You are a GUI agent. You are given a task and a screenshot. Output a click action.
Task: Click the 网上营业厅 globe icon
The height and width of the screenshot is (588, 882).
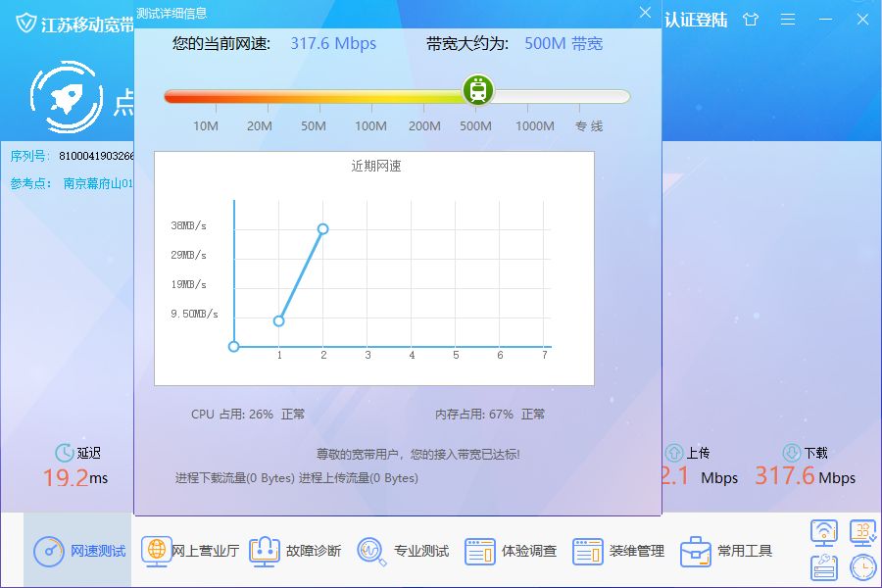[157, 551]
